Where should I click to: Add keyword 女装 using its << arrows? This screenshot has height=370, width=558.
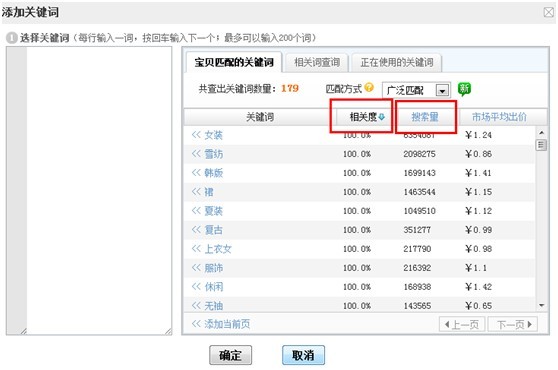point(196,135)
